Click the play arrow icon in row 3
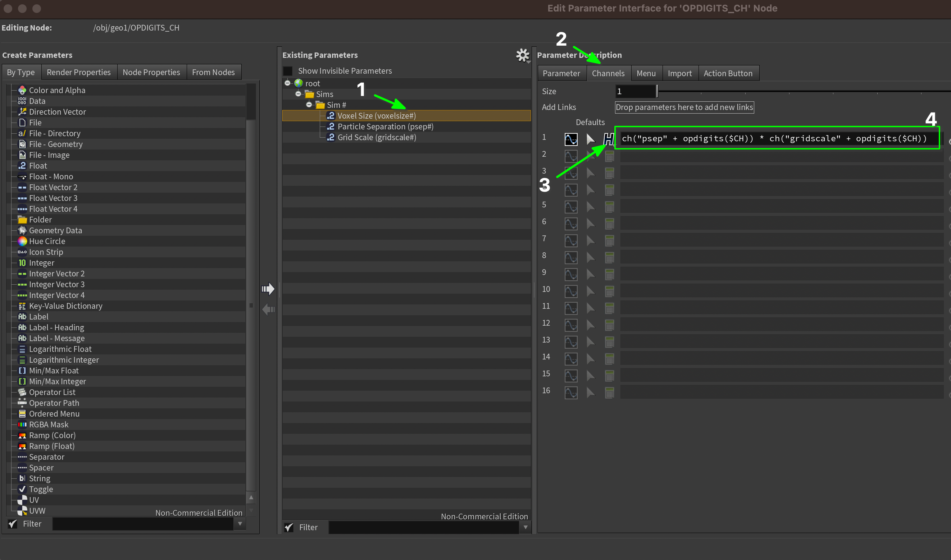Image resolution: width=951 pixels, height=560 pixels. (x=590, y=173)
